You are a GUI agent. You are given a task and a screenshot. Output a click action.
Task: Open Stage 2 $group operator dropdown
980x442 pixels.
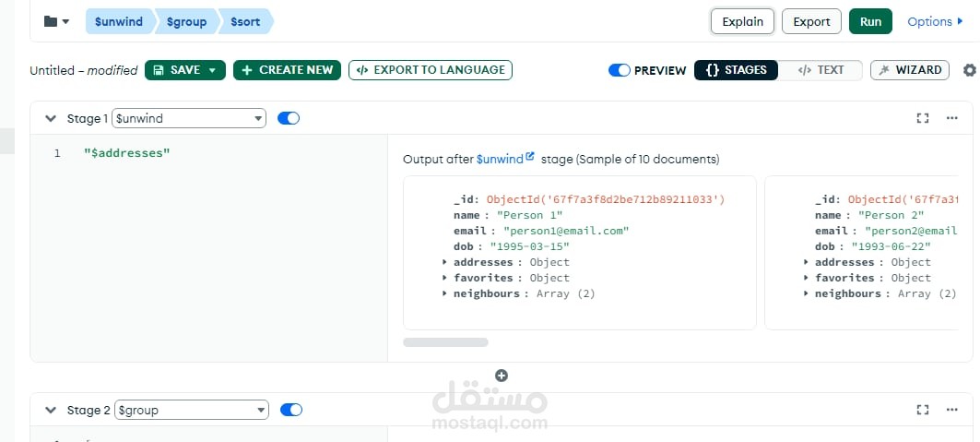190,410
